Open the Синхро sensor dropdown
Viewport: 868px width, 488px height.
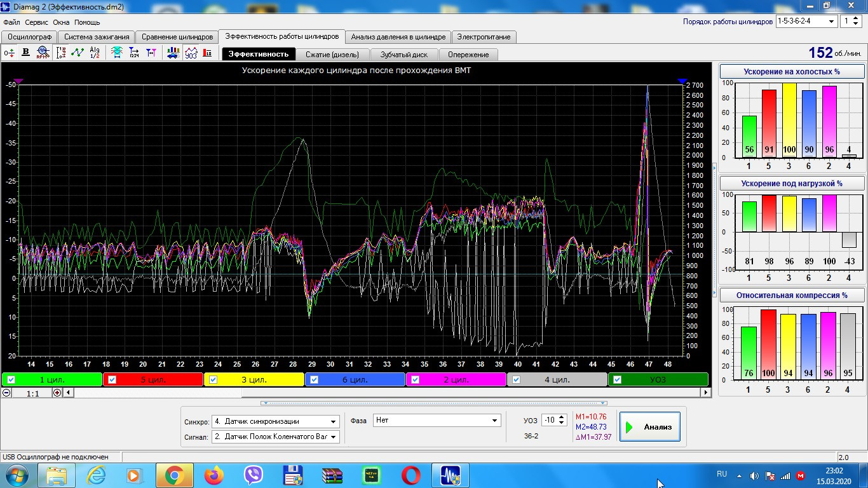click(334, 421)
